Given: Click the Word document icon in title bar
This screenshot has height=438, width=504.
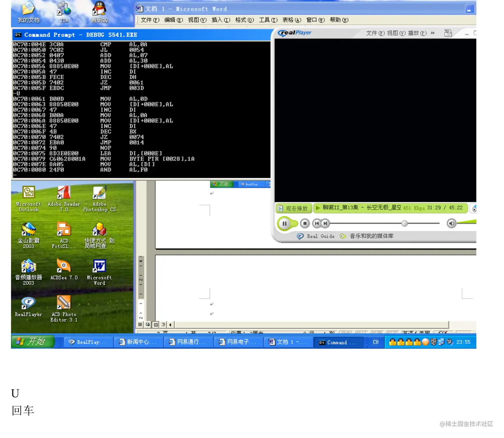Looking at the screenshot, I should pos(139,9).
